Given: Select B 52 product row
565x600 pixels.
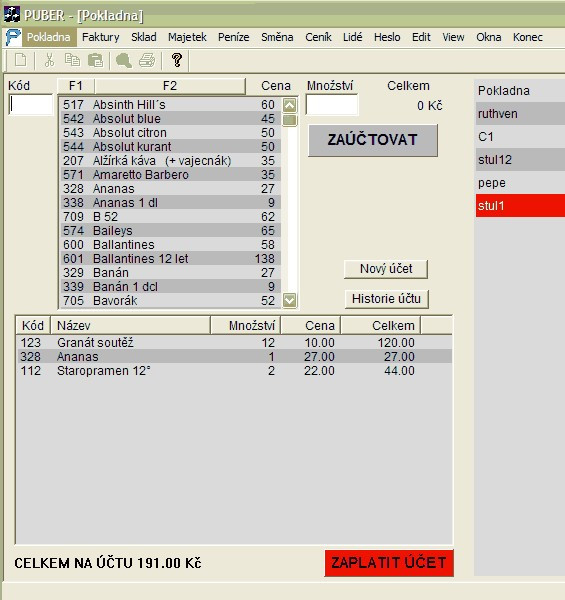Looking at the screenshot, I should point(170,217).
